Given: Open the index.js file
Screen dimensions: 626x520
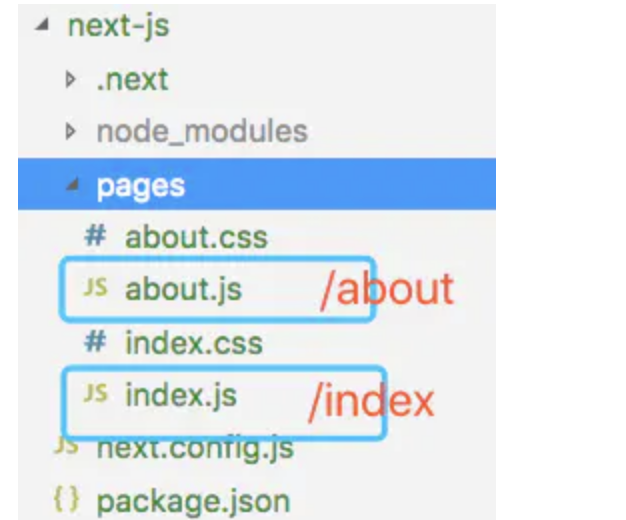Looking at the screenshot, I should [180, 394].
